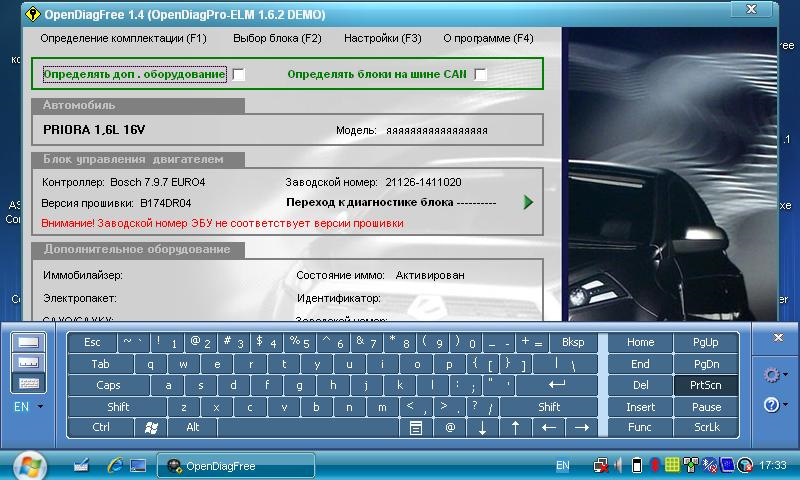Activate the OpenDiagFree taskbar button

(236, 466)
